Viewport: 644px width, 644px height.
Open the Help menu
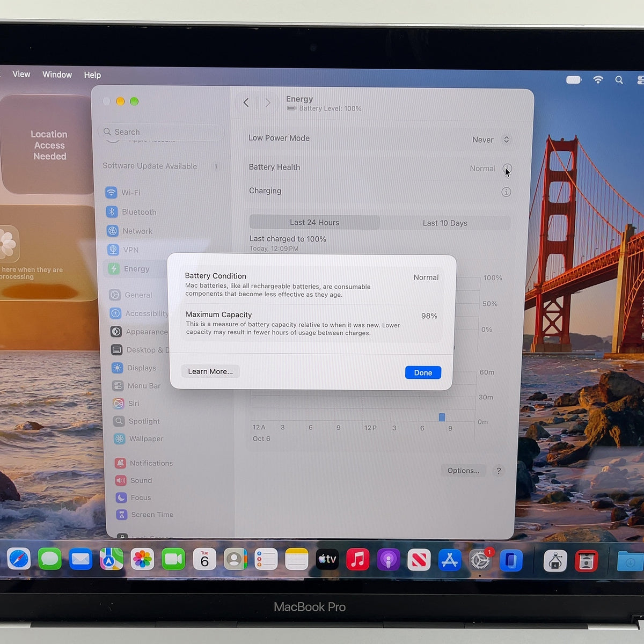pos(92,75)
